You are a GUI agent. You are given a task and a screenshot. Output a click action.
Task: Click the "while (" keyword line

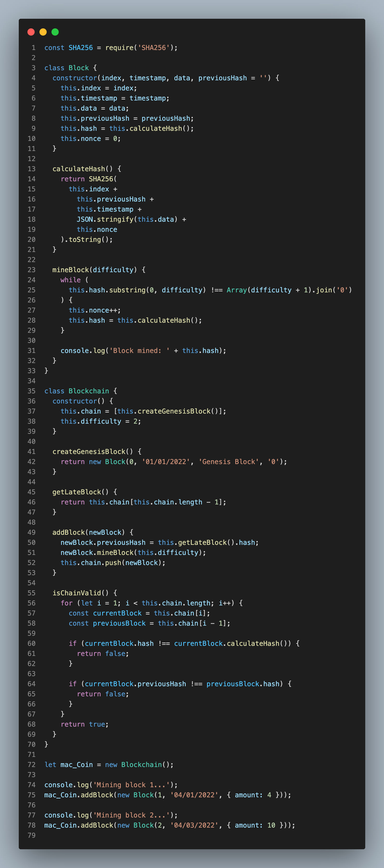[75, 280]
